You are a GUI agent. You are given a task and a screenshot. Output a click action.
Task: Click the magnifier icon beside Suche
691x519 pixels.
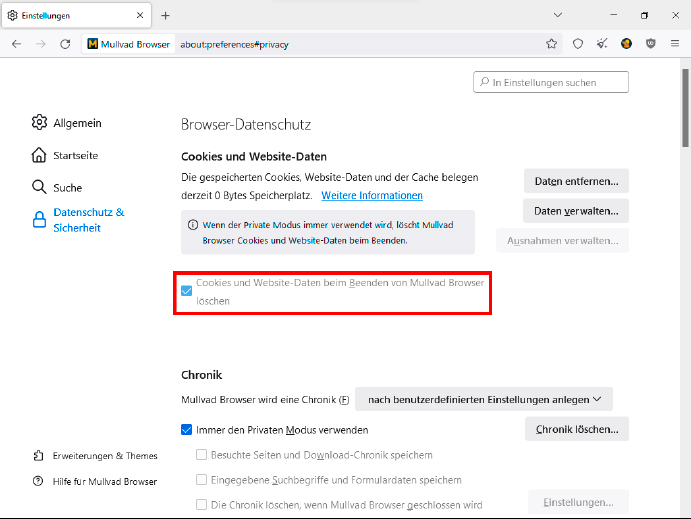click(x=39, y=187)
